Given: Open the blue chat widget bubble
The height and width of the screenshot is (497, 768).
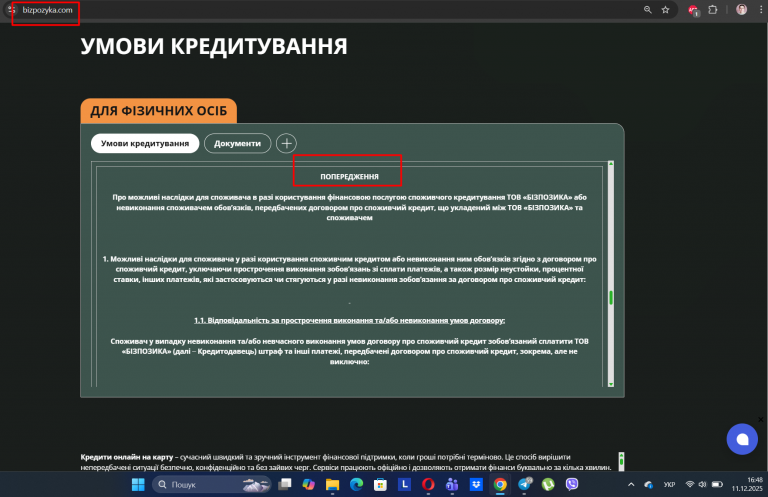Looking at the screenshot, I should pyautogui.click(x=742, y=439).
